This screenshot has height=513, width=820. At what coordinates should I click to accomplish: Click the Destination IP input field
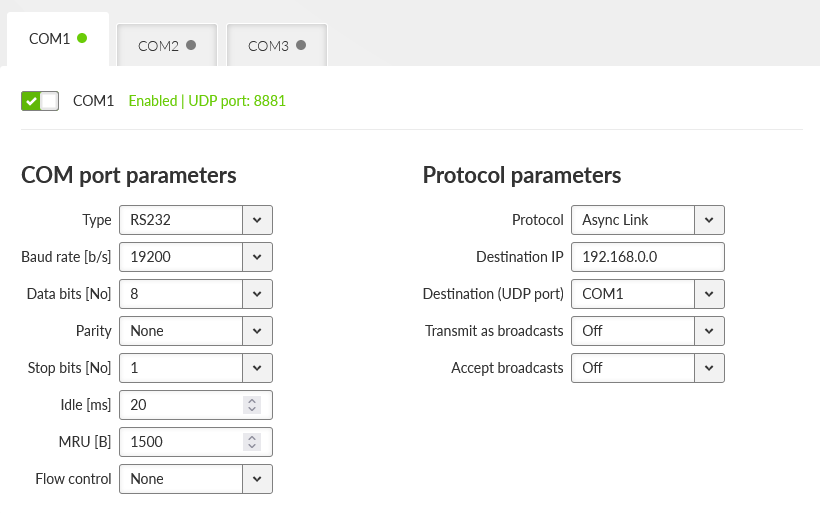tap(647, 257)
